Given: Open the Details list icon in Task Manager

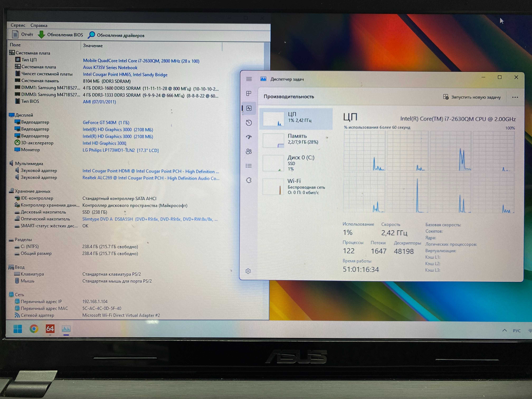Looking at the screenshot, I should click(x=249, y=166).
